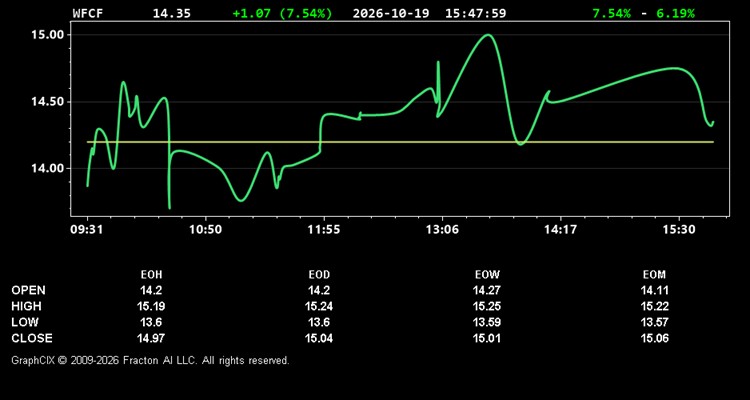This screenshot has width=750, height=400.
Task: Click the EOW high value 15.25
Action: (x=487, y=306)
